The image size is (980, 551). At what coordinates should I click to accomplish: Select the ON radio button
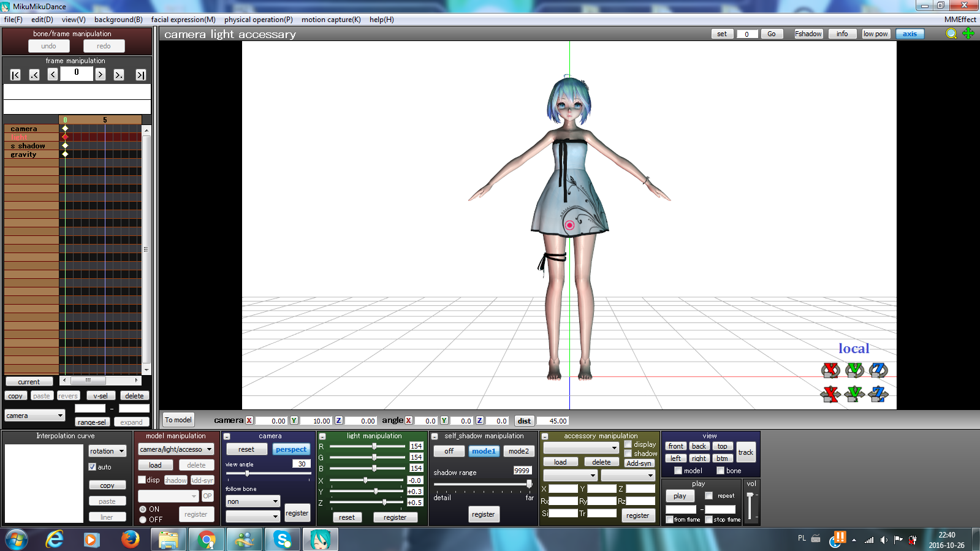[x=143, y=509]
